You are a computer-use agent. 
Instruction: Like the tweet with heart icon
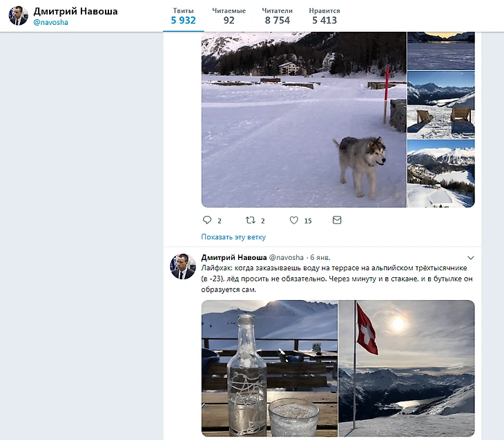[x=294, y=221]
